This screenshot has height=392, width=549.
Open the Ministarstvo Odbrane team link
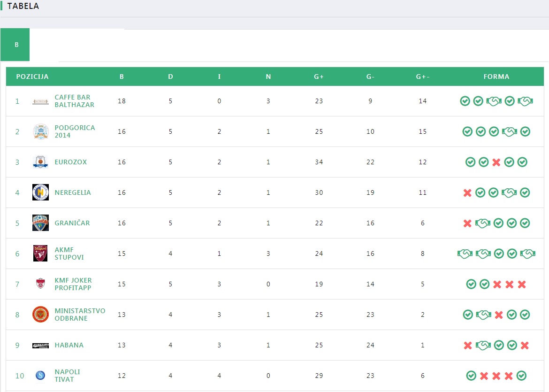coord(80,315)
